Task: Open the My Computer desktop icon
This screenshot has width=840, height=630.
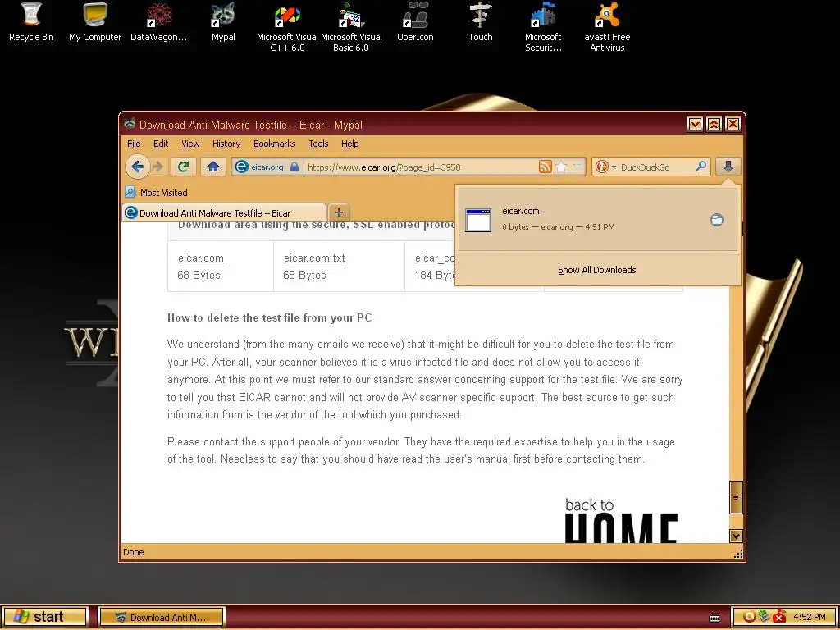Action: [95, 22]
